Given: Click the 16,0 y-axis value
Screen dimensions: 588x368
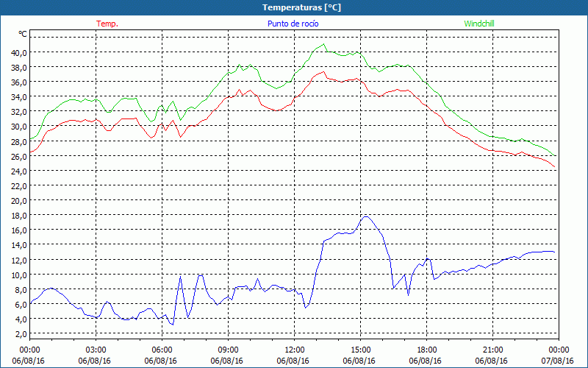Looking at the screenshot, I should pos(19,230).
